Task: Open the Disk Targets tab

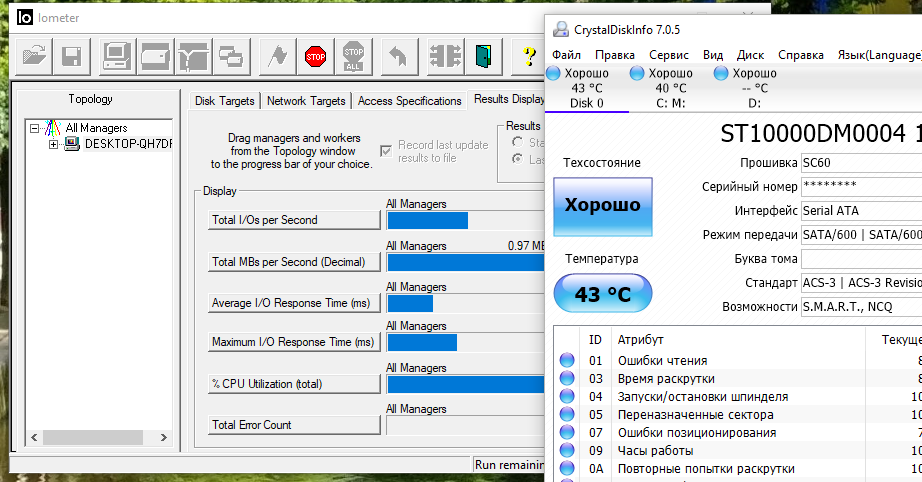Action: pos(225,101)
